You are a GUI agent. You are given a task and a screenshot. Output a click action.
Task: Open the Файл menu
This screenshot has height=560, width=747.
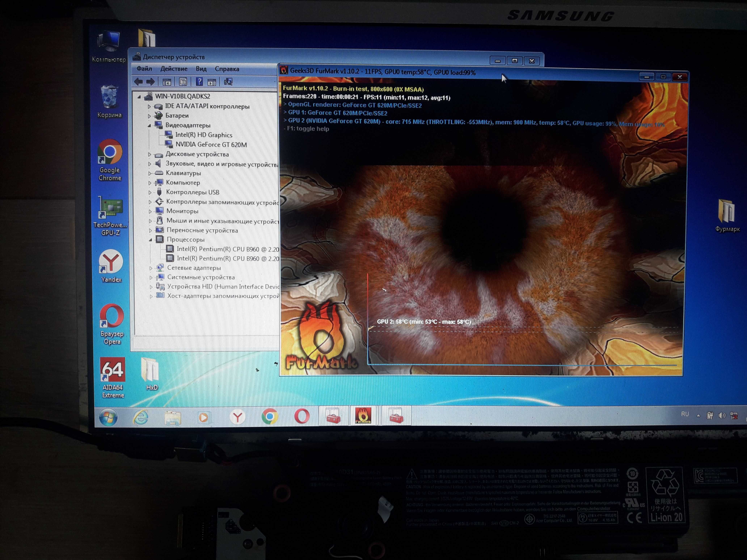[144, 69]
